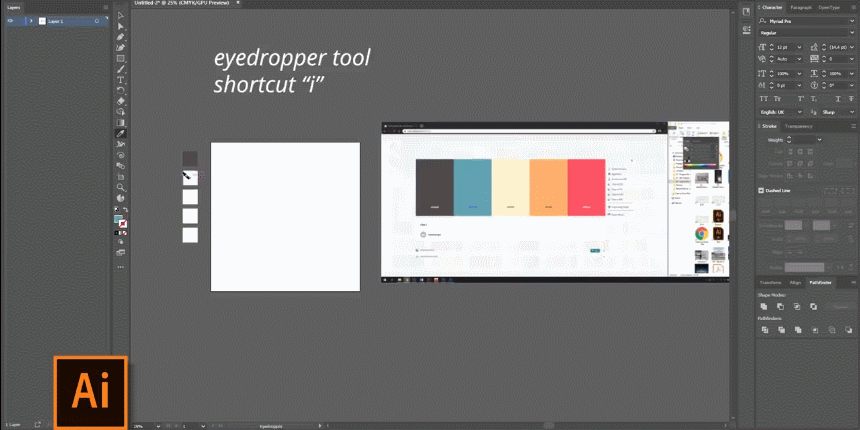Open the 12 pt font size dropdown
This screenshot has width=860, height=430.
coord(800,47)
